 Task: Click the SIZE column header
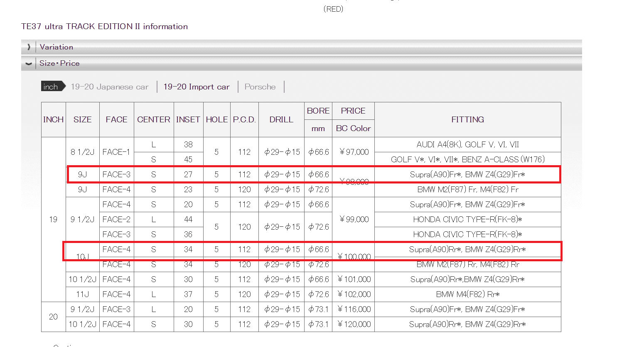point(83,120)
